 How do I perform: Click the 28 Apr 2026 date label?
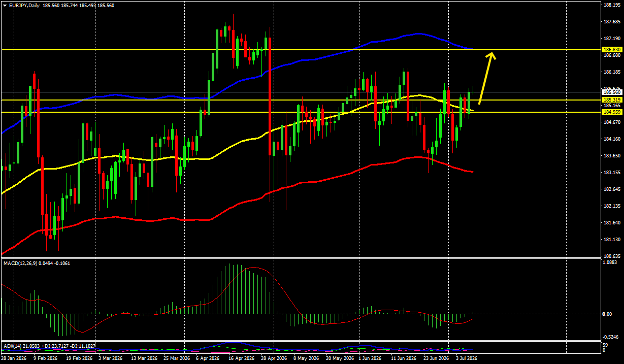[x=273, y=358]
